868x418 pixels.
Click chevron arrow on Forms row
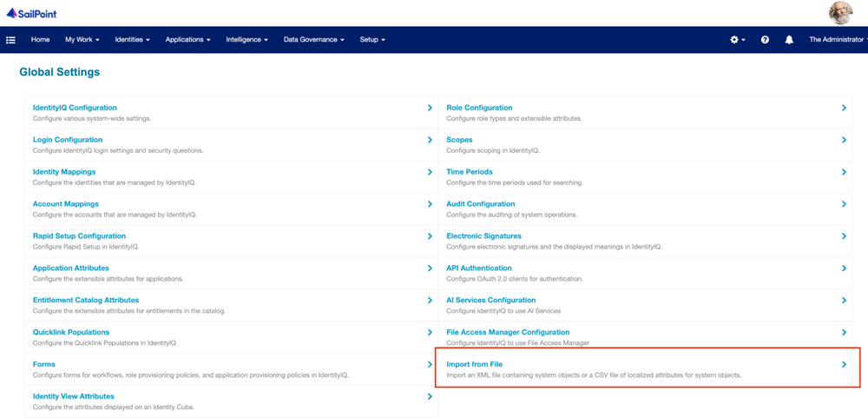[x=431, y=365]
